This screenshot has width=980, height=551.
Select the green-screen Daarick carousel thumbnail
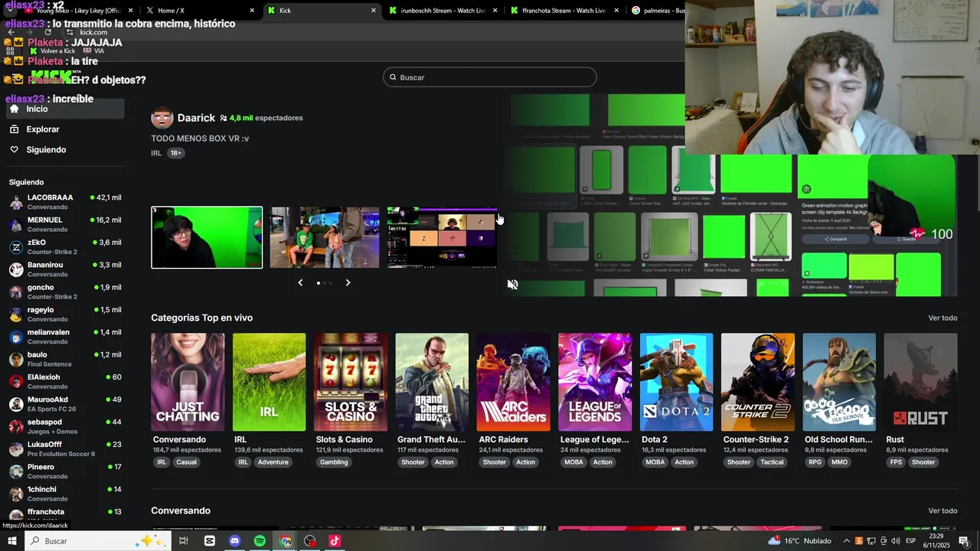207,237
